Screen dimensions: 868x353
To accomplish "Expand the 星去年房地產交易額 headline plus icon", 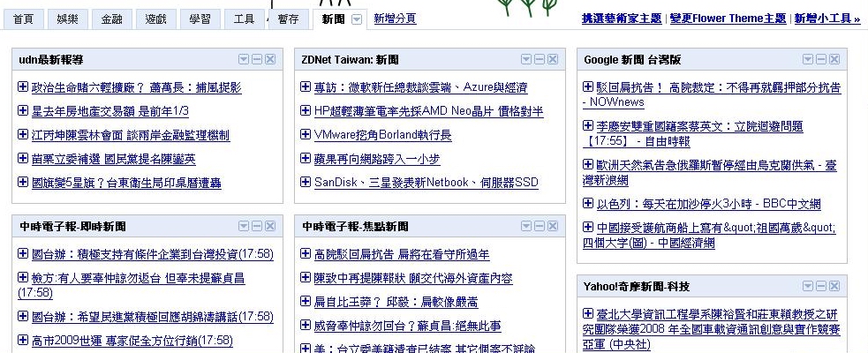I will click(x=23, y=110).
